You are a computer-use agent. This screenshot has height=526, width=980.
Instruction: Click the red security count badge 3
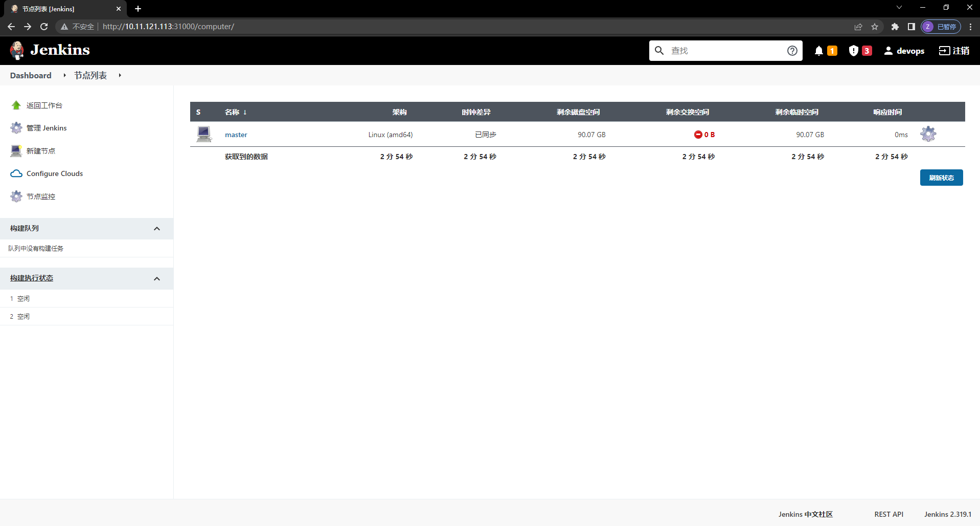point(867,51)
